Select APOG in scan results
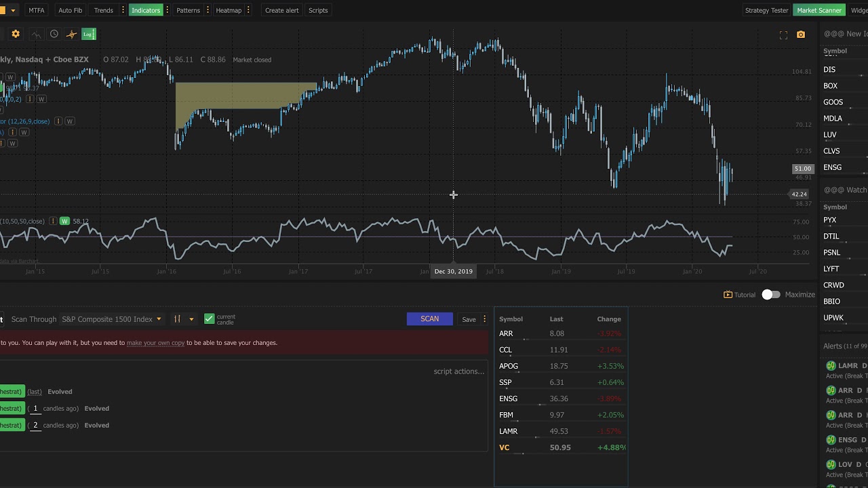The height and width of the screenshot is (488, 868). coord(561,366)
